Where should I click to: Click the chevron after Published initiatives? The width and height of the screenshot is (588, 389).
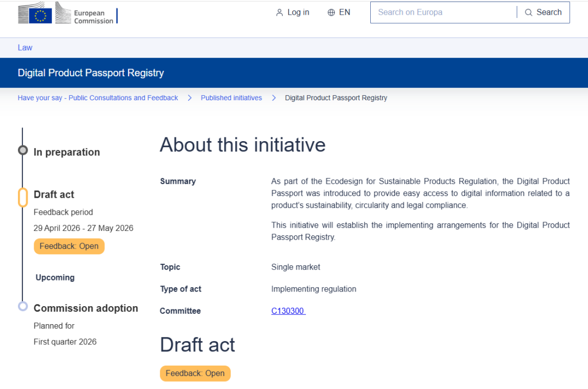point(274,98)
